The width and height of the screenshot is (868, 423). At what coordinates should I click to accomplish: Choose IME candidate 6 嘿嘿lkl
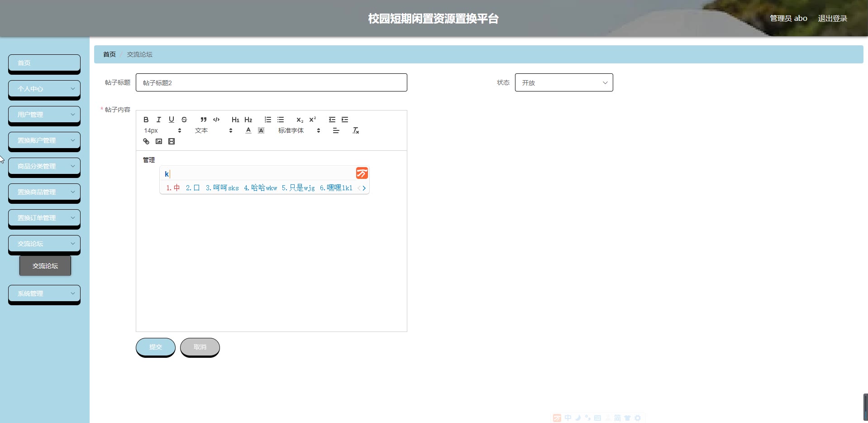(x=336, y=188)
